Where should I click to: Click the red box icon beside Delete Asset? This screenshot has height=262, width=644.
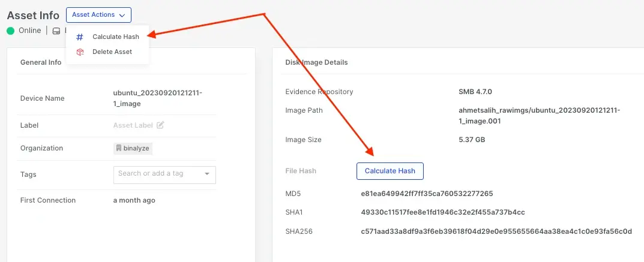(x=80, y=52)
